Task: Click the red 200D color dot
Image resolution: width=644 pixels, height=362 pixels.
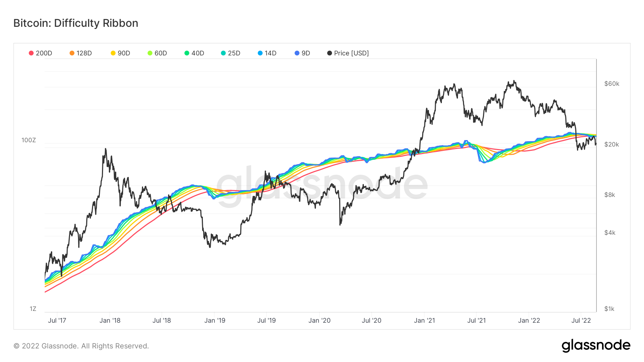Action: pos(31,53)
